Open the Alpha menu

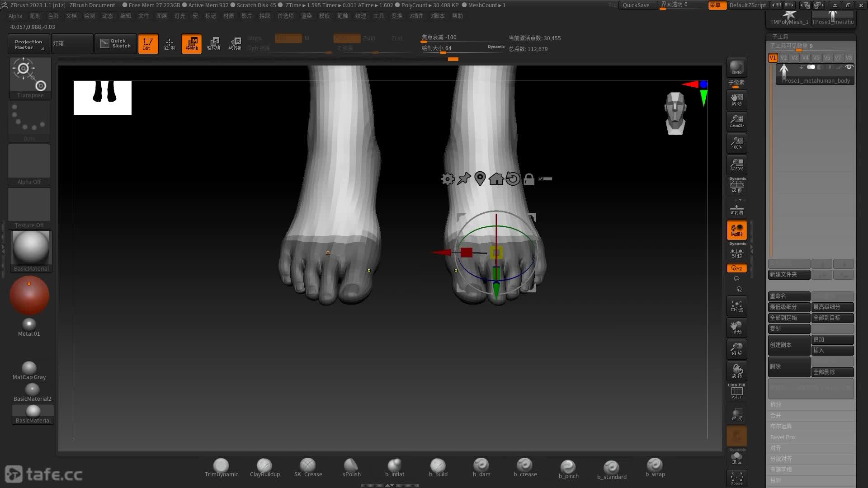pyautogui.click(x=15, y=16)
